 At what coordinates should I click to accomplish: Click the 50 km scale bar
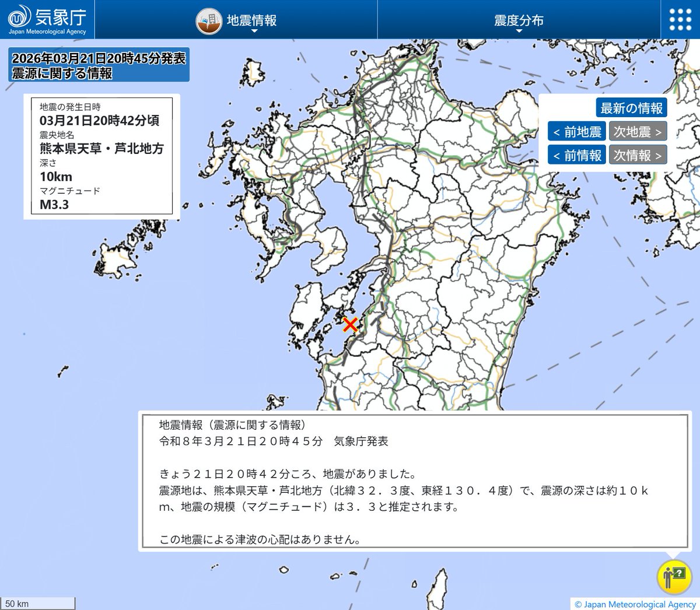[38, 604]
